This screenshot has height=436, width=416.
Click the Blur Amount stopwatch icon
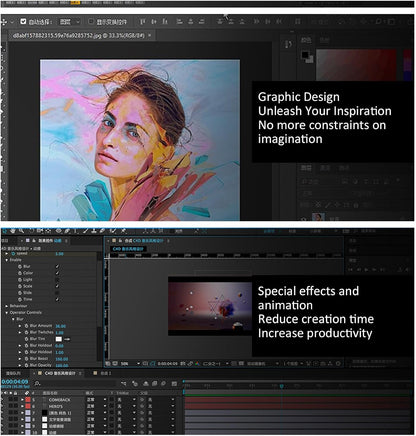pos(26,326)
